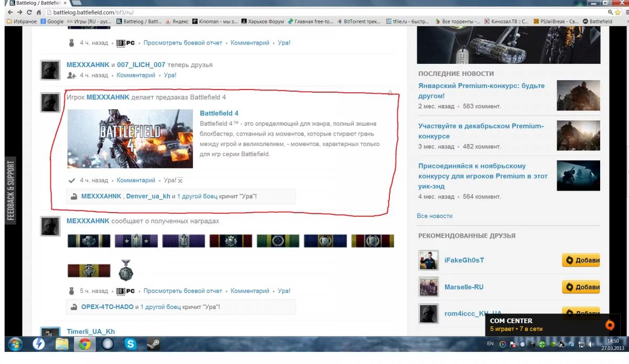The image size is (629, 364).
Task: Comment on the new friends post
Action: pyautogui.click(x=136, y=75)
